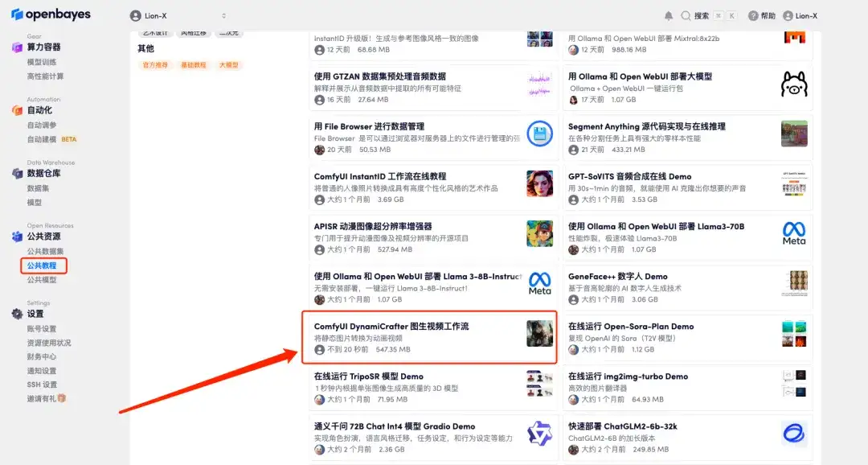Filter by the 官方推荐 tag

(x=155, y=65)
